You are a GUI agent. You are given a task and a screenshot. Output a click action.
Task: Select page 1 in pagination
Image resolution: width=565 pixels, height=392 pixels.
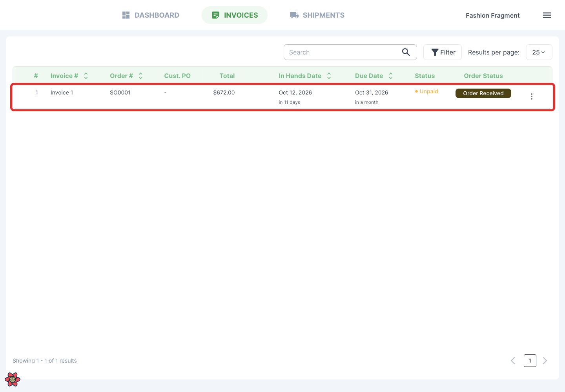click(x=530, y=361)
